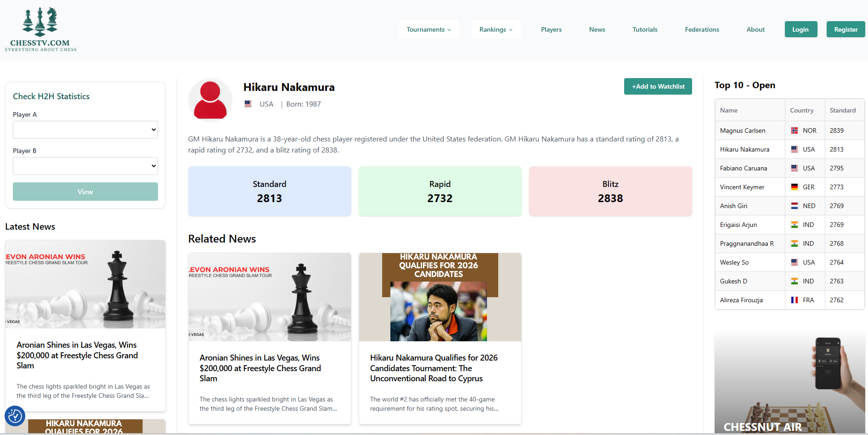Open the Tournaments dropdown menu
Viewport: 868px width, 435px height.
(x=428, y=29)
